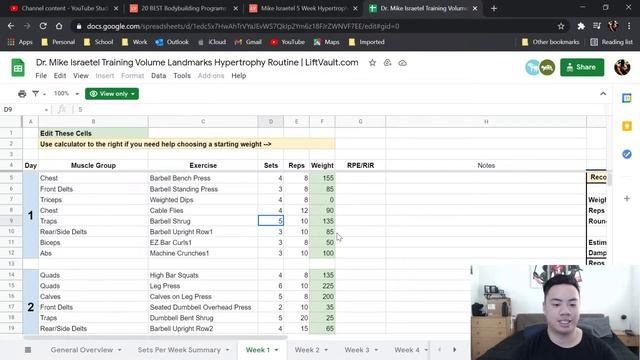Print the spreadsheet
The width and height of the screenshot is (640, 360).
[x=22, y=94]
